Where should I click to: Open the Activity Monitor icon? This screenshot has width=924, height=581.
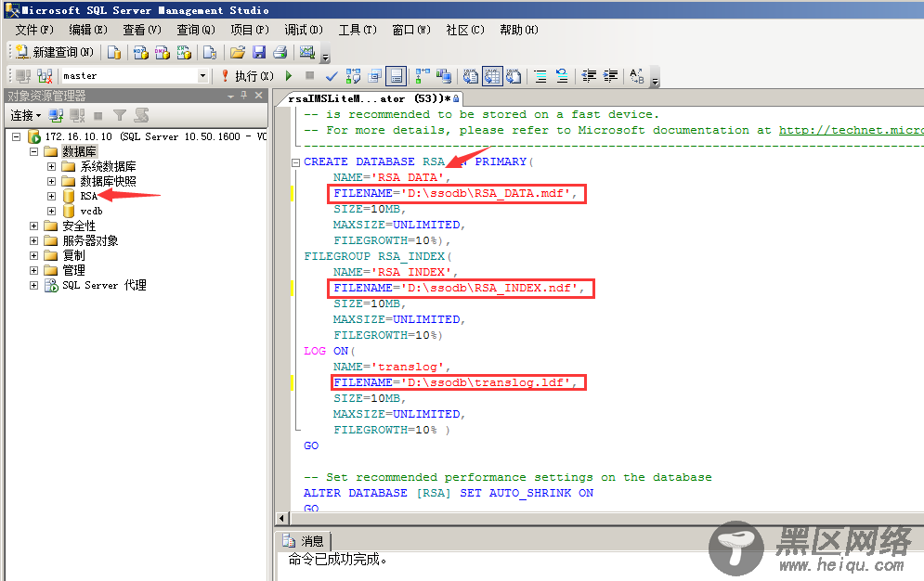tap(307, 52)
